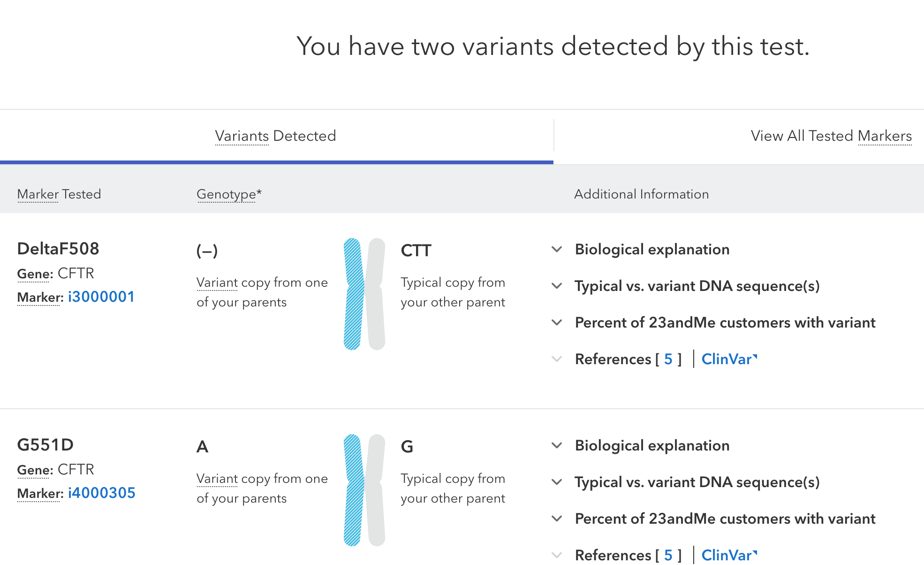The height and width of the screenshot is (565, 924).
Task: Click the DeltaF508 variant chromosome icon
Action: pyautogui.click(x=353, y=294)
